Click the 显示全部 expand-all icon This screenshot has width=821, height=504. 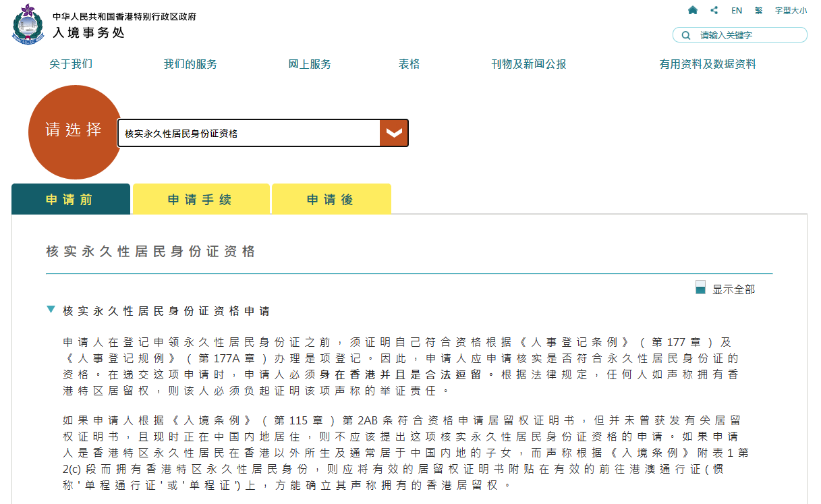(x=700, y=288)
